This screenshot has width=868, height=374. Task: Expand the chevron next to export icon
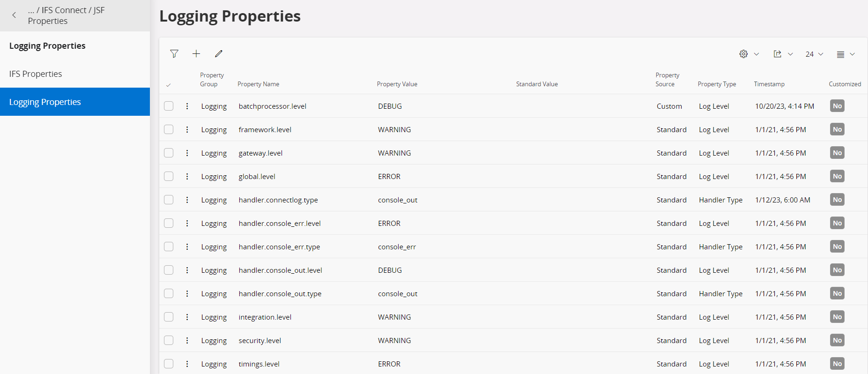pos(790,54)
